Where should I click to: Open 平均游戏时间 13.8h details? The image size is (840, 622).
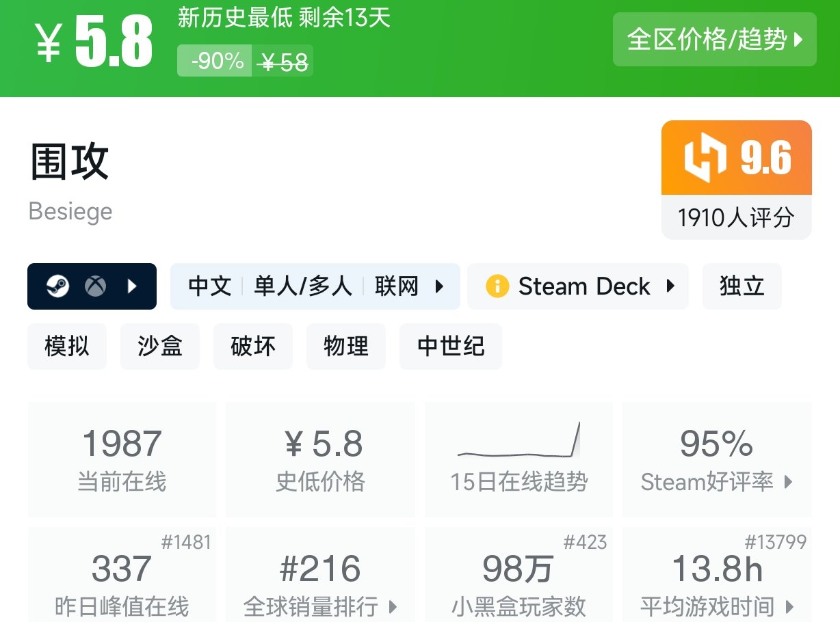tap(716, 581)
